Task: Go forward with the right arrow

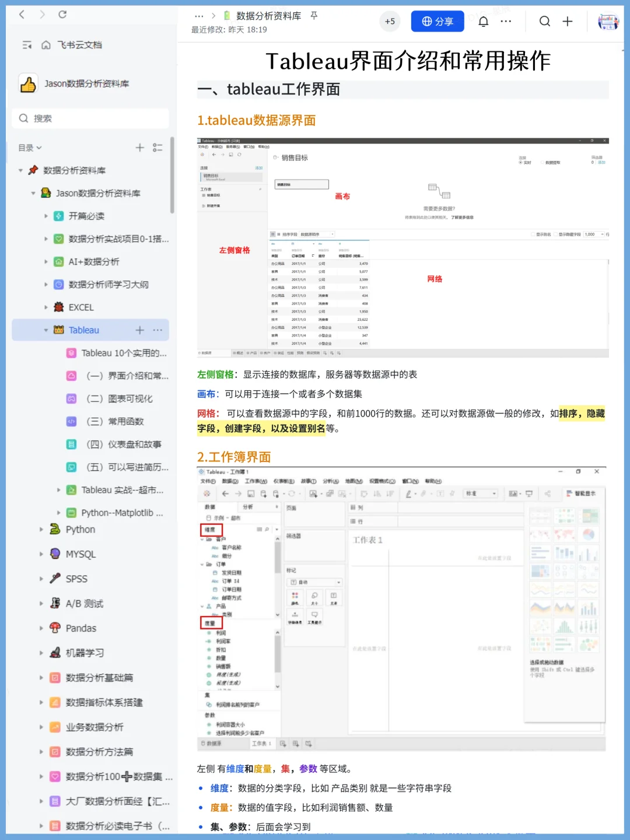Action: (42, 14)
